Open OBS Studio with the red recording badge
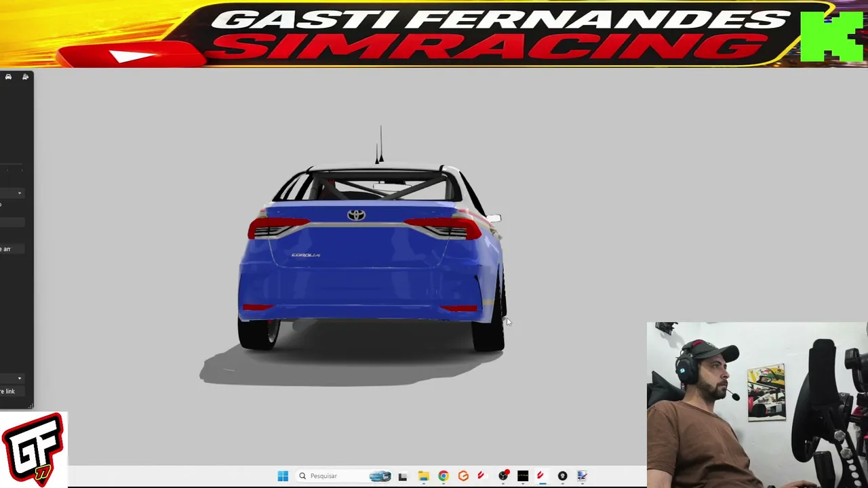This screenshot has width=868, height=488. point(503,476)
